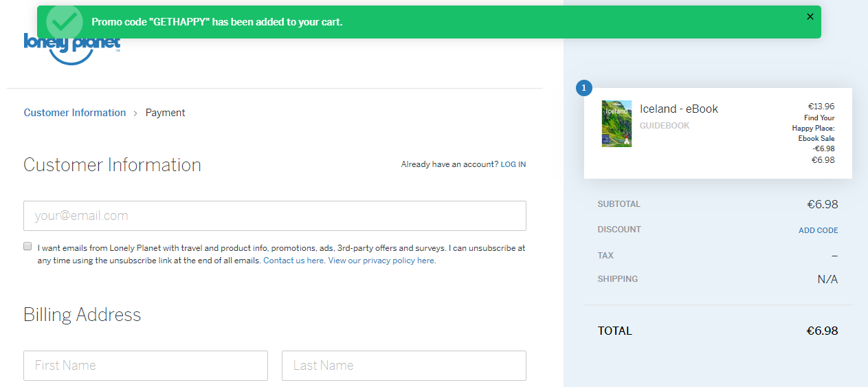The image size is (868, 387).
Task: Switch to the Payment breadcrumb step
Action: coord(165,113)
